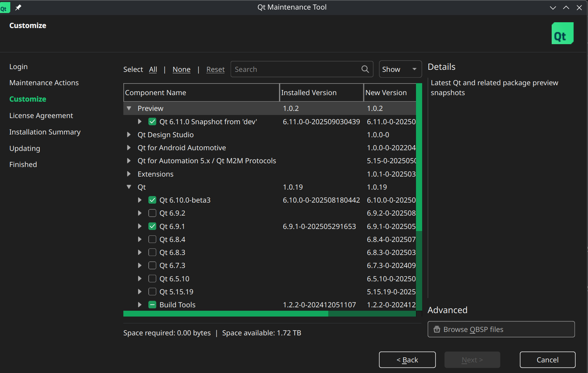Expand the Qt Design Studio node
Screen dimensions: 588x373
[129, 134]
